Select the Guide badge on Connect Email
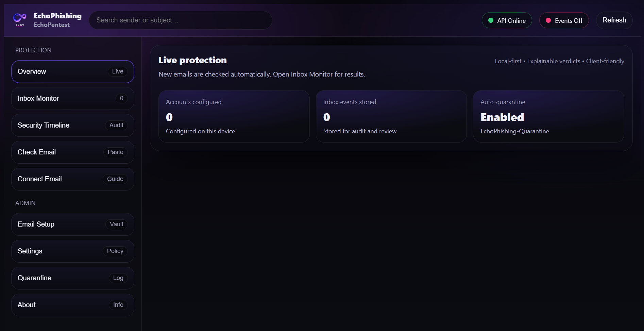This screenshot has height=331, width=644. point(115,179)
